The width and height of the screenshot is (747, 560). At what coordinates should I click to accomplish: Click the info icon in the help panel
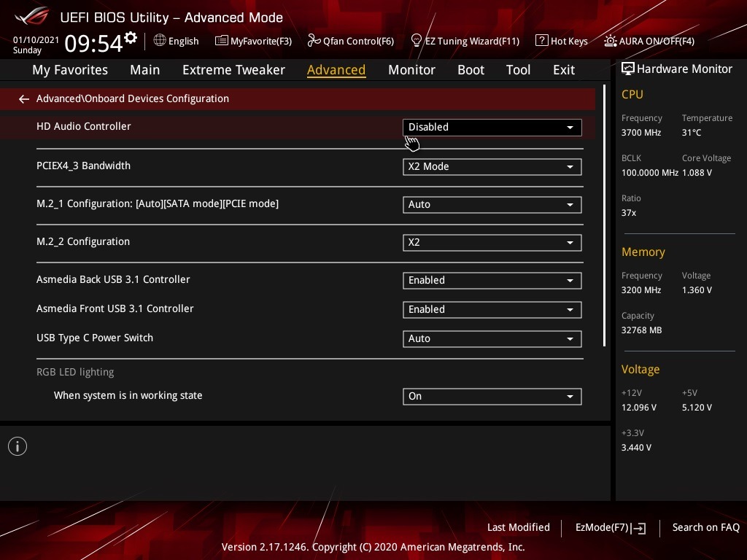(x=18, y=446)
